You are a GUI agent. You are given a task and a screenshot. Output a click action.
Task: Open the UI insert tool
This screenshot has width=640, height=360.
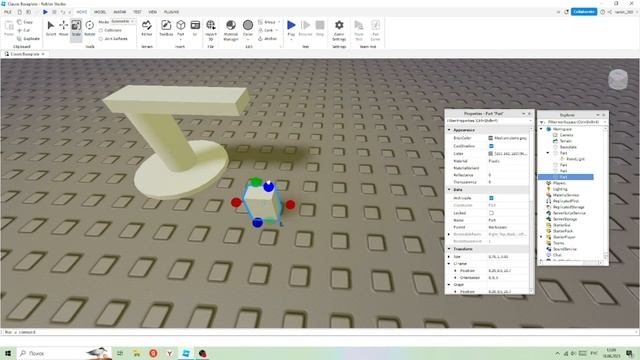[195, 29]
